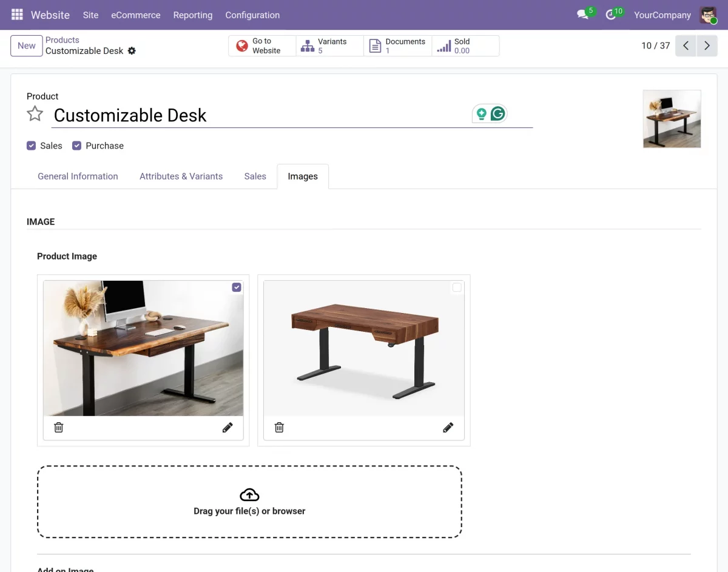Click the product name input field

coord(292,115)
